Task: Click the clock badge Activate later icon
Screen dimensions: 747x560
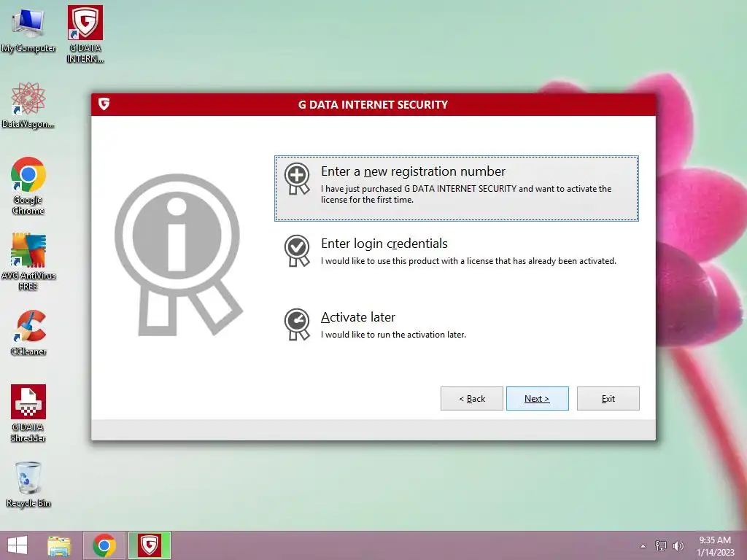Action: tap(297, 324)
